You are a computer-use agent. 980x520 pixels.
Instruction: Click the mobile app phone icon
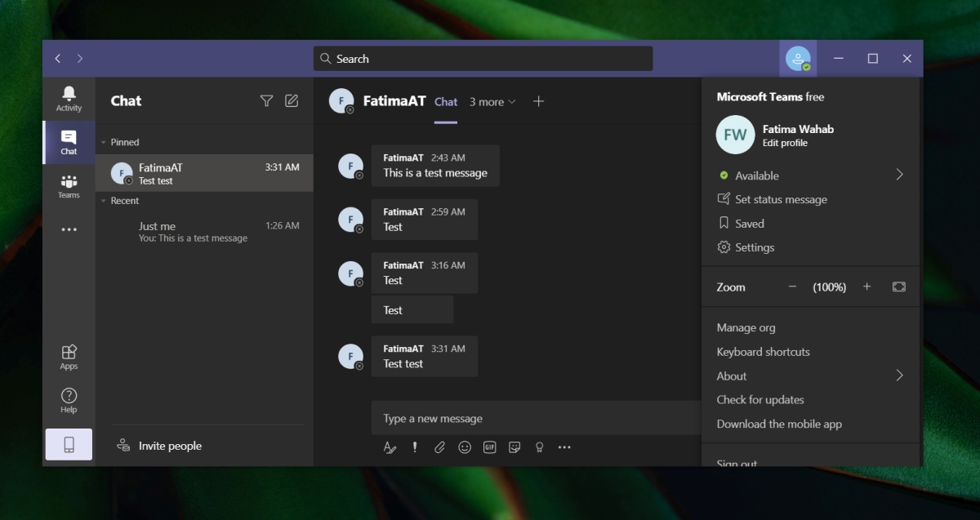pyautogui.click(x=69, y=444)
